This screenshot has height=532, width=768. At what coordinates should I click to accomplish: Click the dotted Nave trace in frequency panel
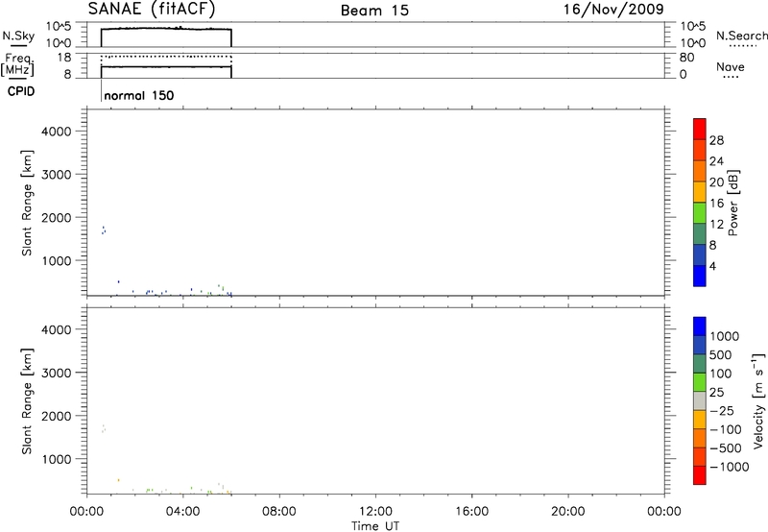point(166,57)
